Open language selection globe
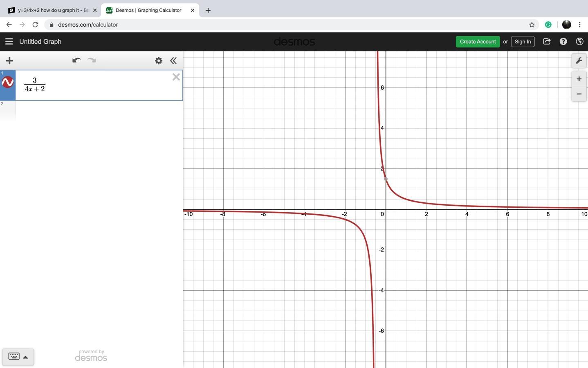The image size is (588, 368). pyautogui.click(x=579, y=41)
